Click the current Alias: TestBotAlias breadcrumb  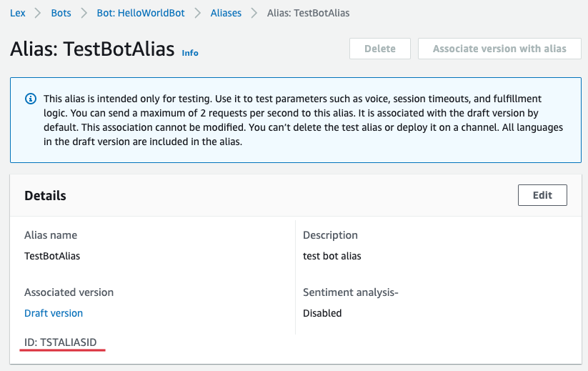click(x=308, y=13)
